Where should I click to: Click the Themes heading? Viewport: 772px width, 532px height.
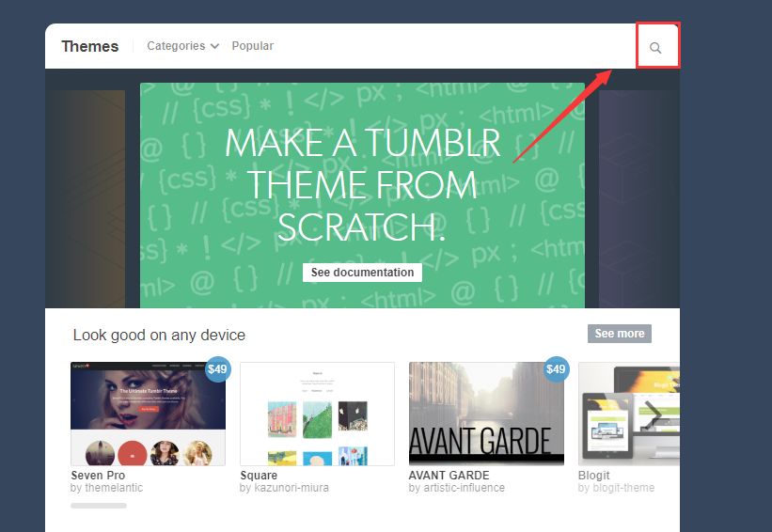90,46
